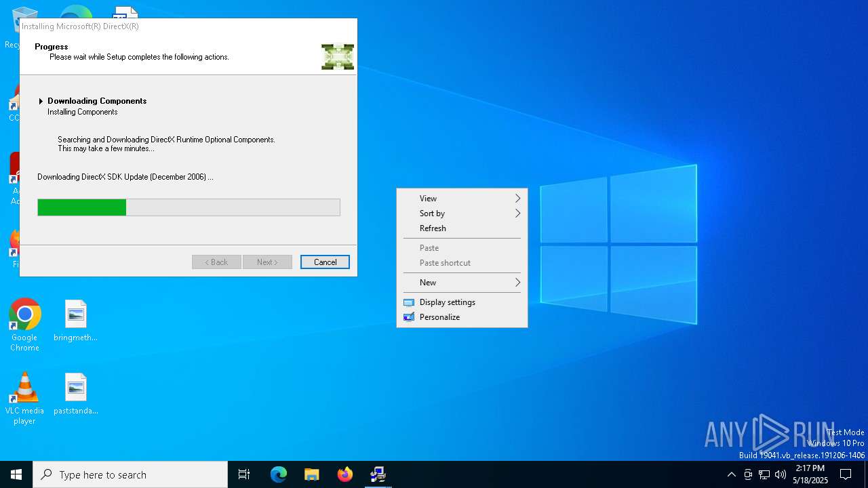This screenshot has width=868, height=488.
Task: Open the Windows Start menu
Action: pos(16,474)
